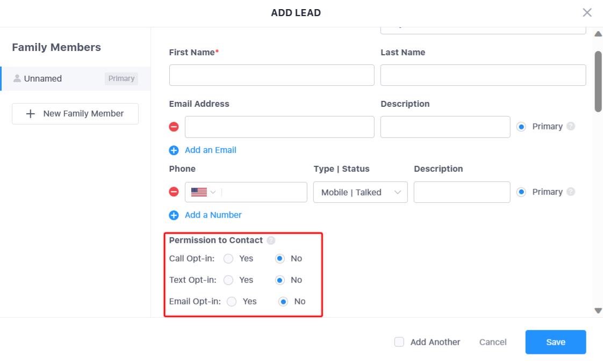Set Call Opt-in to No
603x364 pixels.
280,259
